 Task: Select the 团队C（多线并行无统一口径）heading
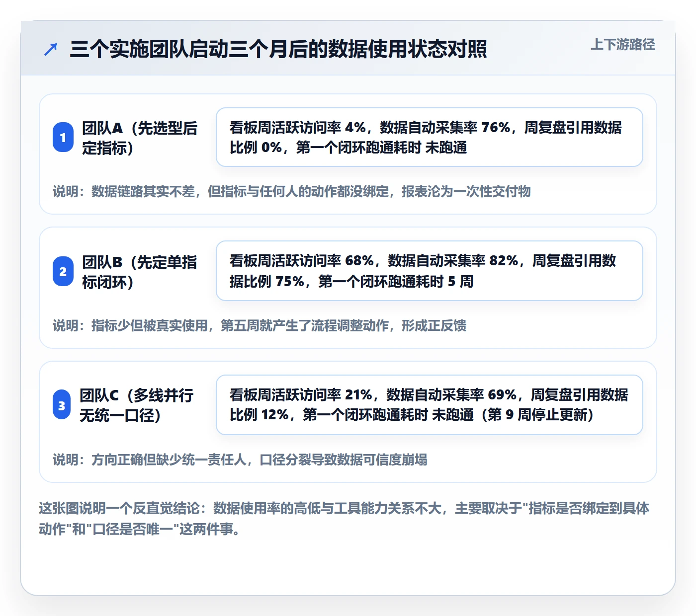coord(137,405)
